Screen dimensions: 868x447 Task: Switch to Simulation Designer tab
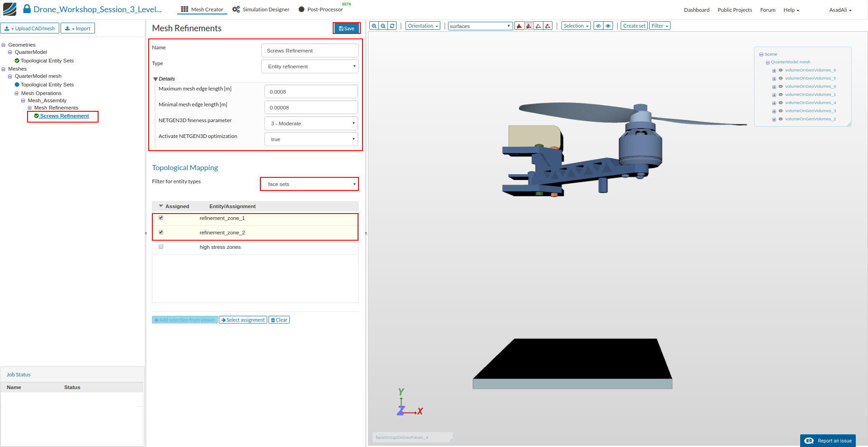pyautogui.click(x=261, y=10)
